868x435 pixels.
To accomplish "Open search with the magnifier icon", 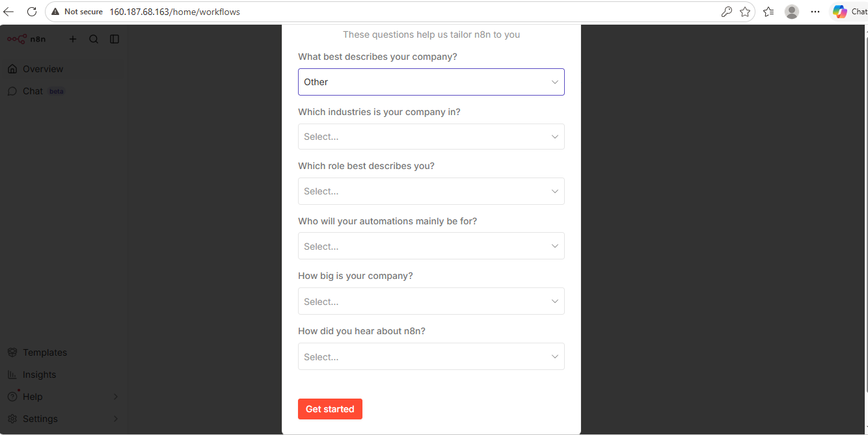I will point(94,39).
